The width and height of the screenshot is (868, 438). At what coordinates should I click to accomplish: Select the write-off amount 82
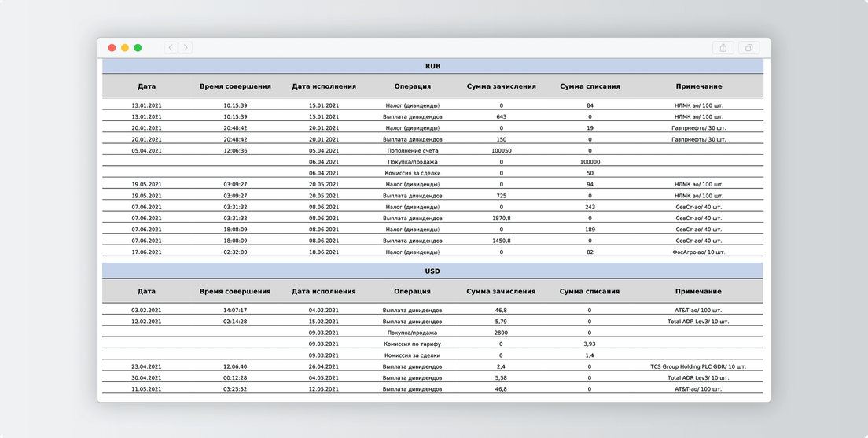pos(590,252)
